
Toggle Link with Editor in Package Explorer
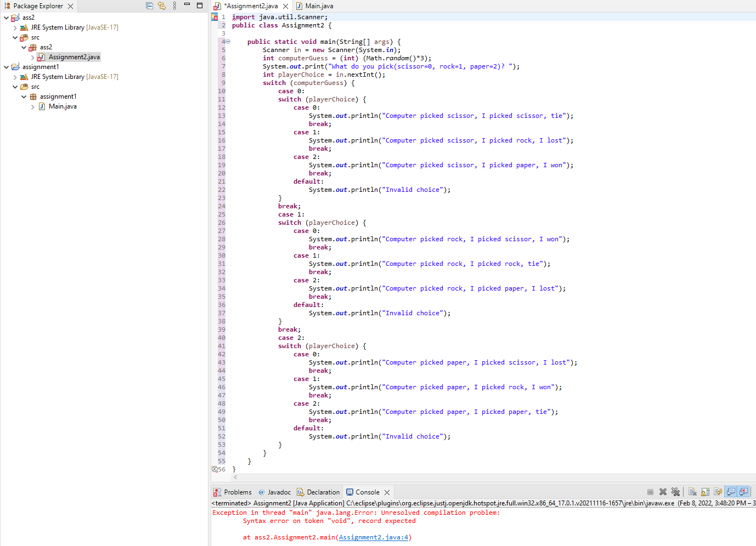point(162,5)
